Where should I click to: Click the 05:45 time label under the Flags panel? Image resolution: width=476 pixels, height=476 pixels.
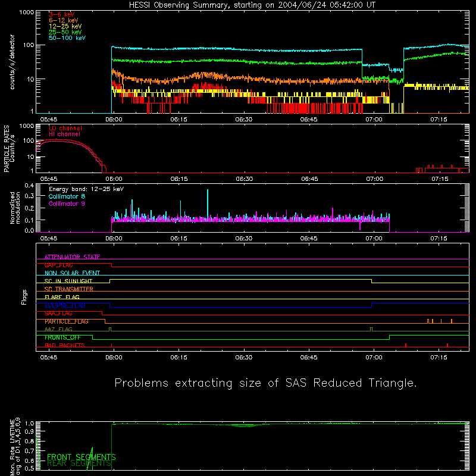pos(49,358)
